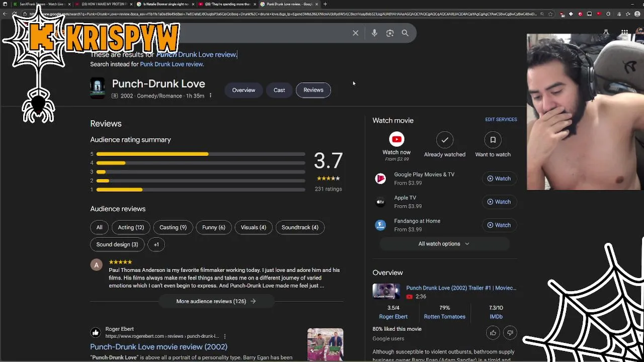Go back using the browser back arrow

point(5,14)
